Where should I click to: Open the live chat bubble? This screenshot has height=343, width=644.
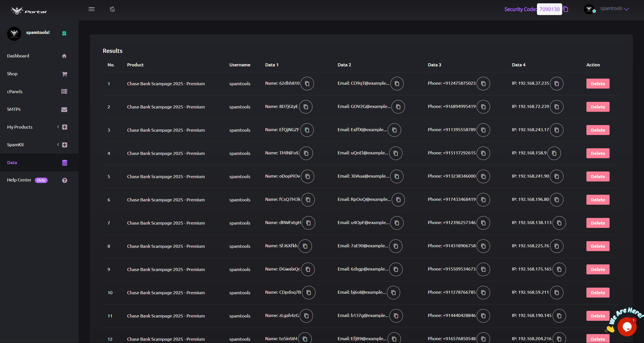coord(627,327)
